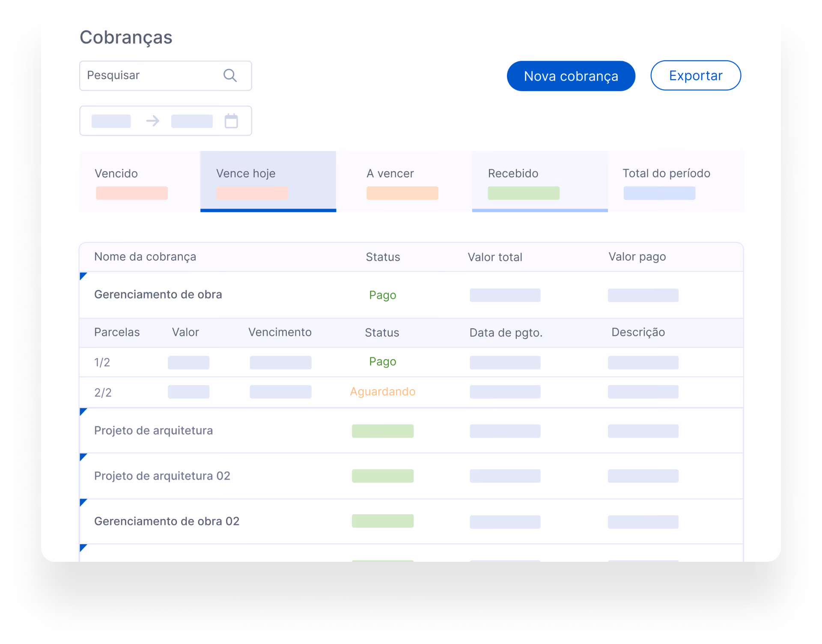Collapse the Gerenciamento de obra row triangle

(83, 276)
